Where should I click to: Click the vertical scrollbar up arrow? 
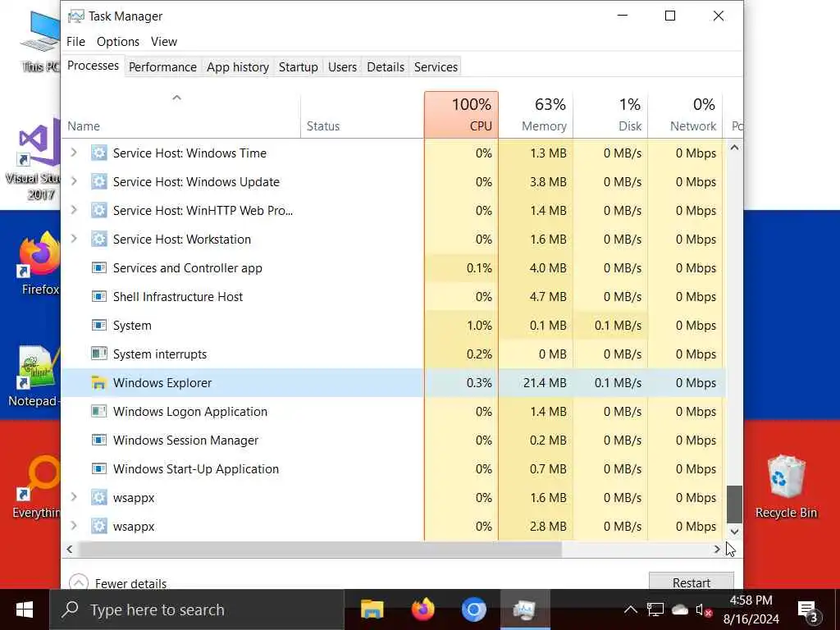pos(734,148)
